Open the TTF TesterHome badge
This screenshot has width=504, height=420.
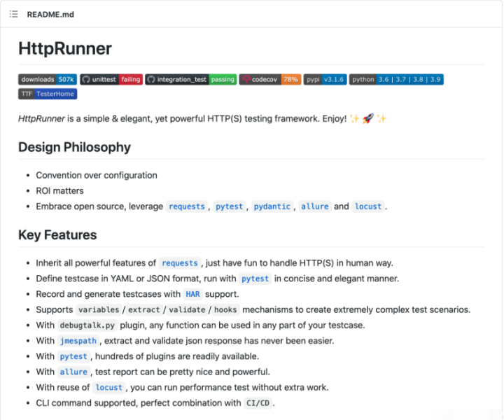48,94
